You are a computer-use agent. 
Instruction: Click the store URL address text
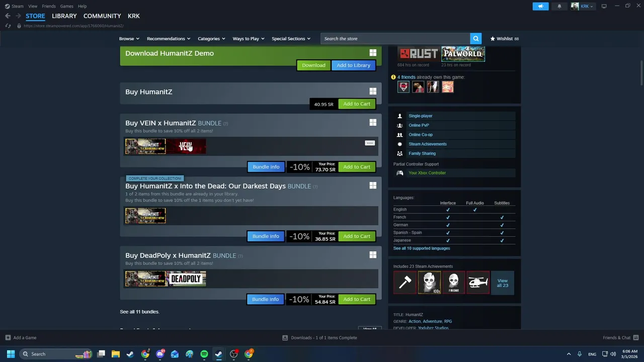pyautogui.click(x=73, y=26)
